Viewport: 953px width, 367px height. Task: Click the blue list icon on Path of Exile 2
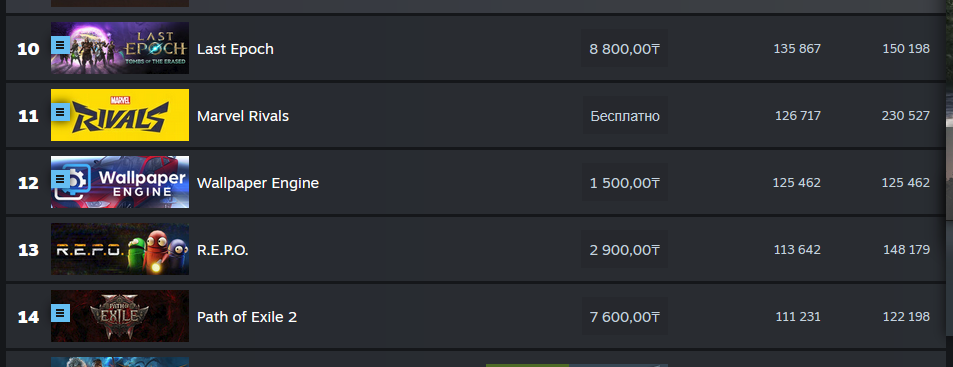coord(60,313)
